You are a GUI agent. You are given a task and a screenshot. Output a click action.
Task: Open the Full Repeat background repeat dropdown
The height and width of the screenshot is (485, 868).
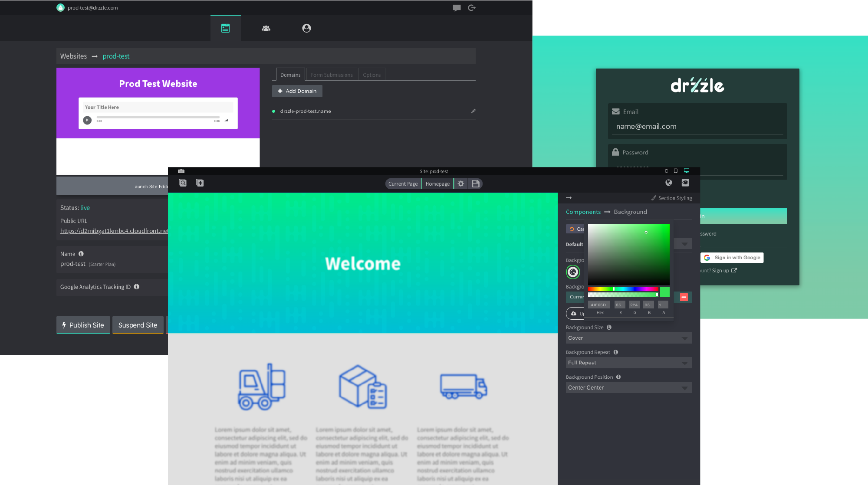click(x=628, y=363)
